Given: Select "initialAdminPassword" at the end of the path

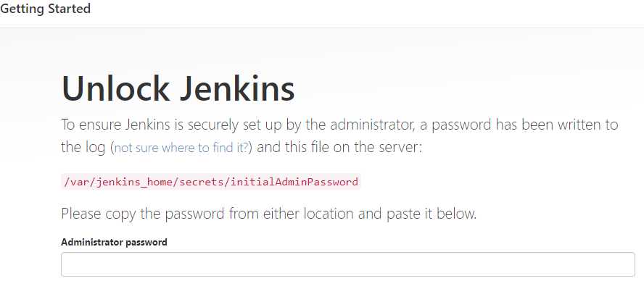Looking at the screenshot, I should click(294, 182).
